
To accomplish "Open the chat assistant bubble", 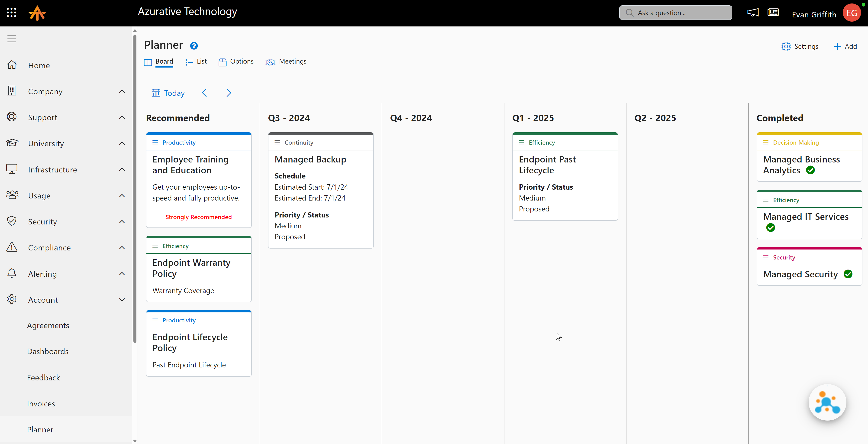I will coord(827,402).
